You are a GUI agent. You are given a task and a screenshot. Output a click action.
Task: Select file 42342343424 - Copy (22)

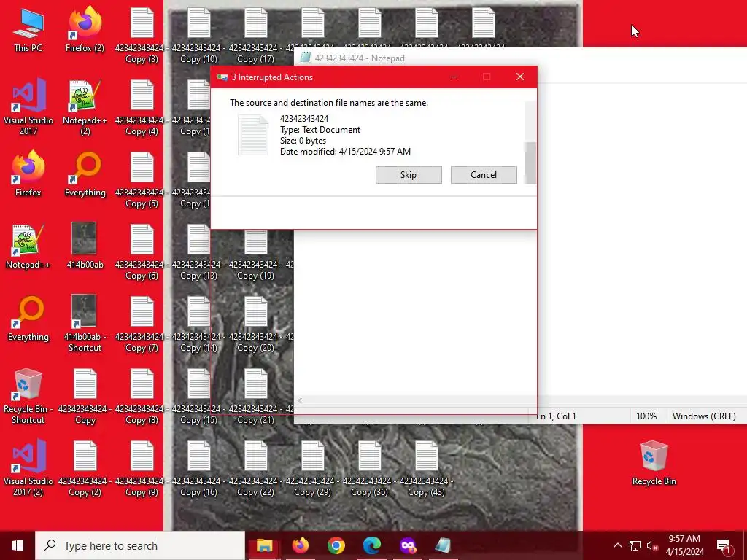click(x=255, y=469)
